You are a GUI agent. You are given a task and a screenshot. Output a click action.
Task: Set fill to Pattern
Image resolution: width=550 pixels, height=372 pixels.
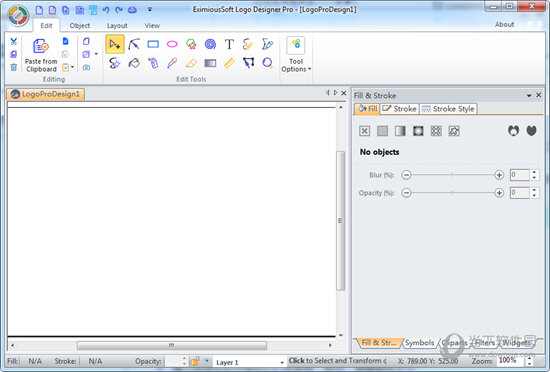point(436,131)
